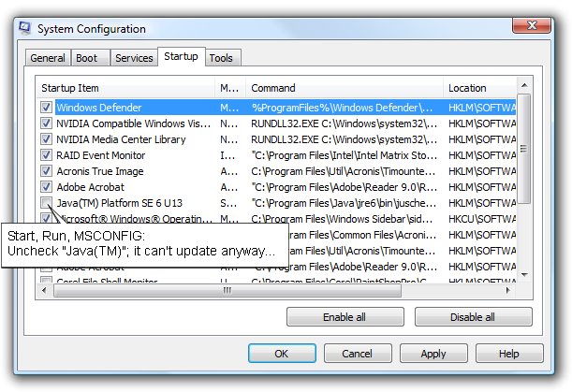Click the Cancel button
The width and height of the screenshot is (572, 392).
click(x=358, y=354)
